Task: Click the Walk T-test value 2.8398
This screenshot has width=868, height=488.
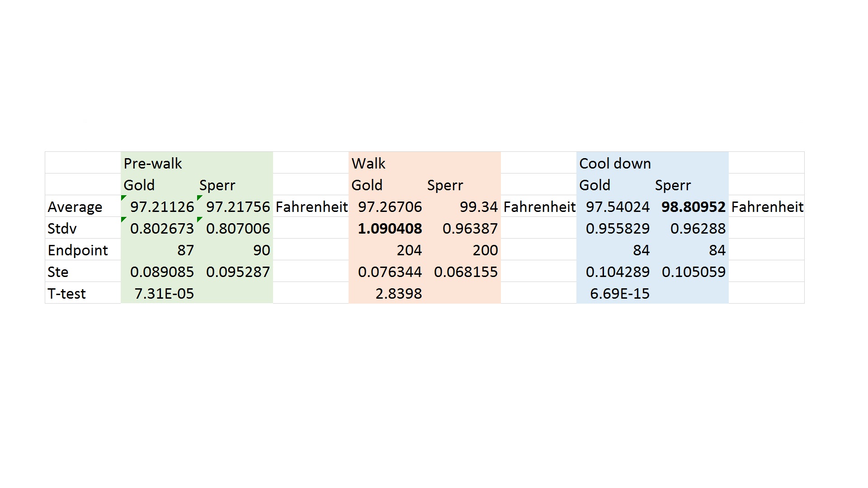Action: (398, 294)
